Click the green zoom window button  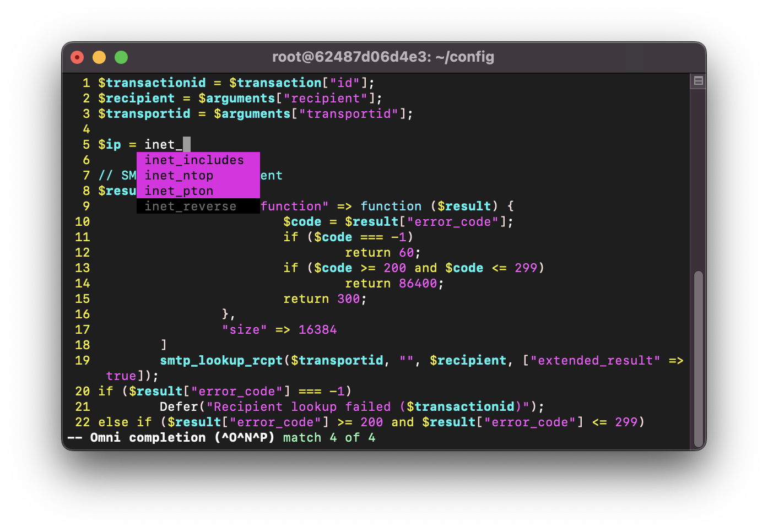click(121, 57)
